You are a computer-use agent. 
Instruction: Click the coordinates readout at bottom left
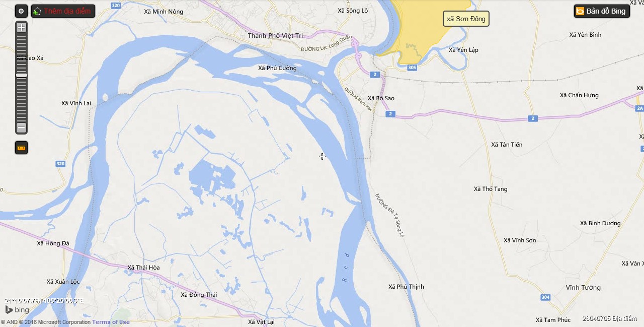pos(44,301)
